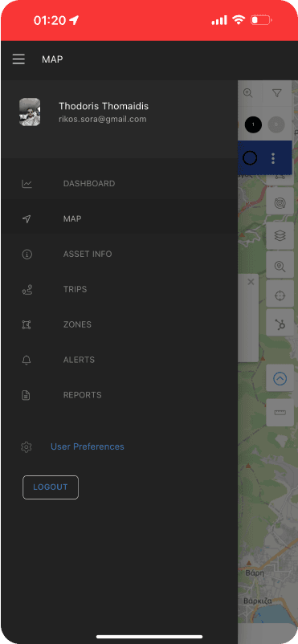
Task: Open the User Preferences link
Action: [87, 446]
